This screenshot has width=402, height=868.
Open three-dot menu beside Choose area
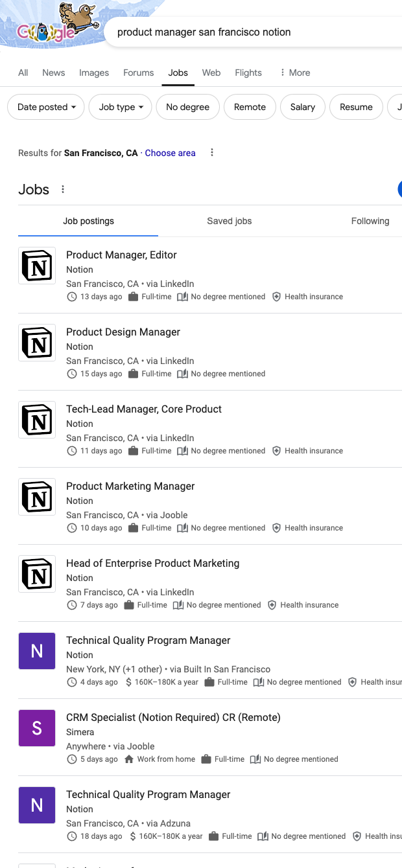[212, 153]
